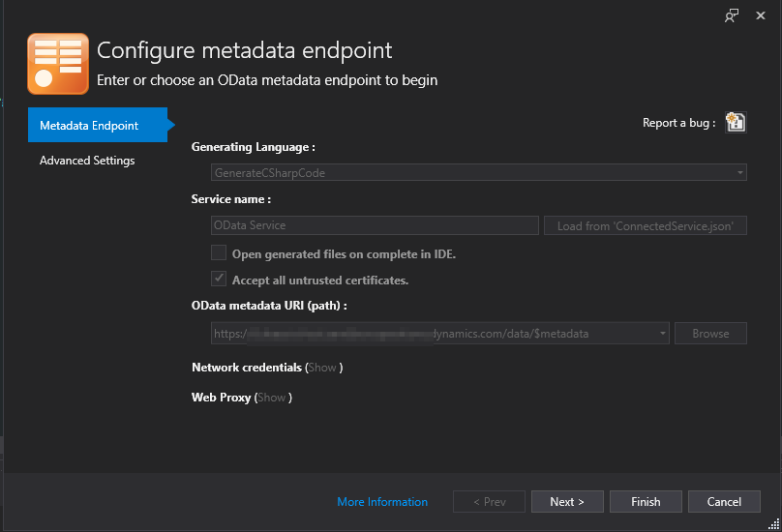The width and height of the screenshot is (782, 532).
Task: Toggle Open generated files on complete checkbox
Action: pos(219,252)
